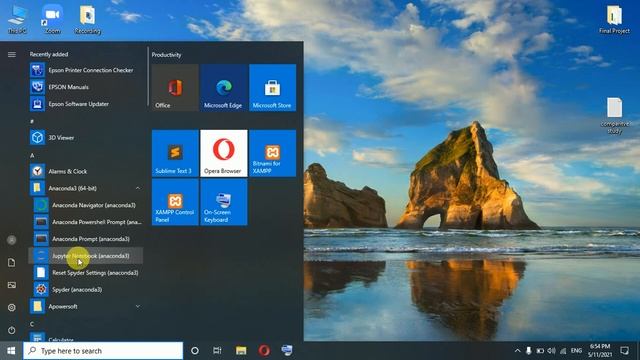The image size is (640, 360).
Task: Open the Microsoft Edge tile
Action: (x=224, y=87)
